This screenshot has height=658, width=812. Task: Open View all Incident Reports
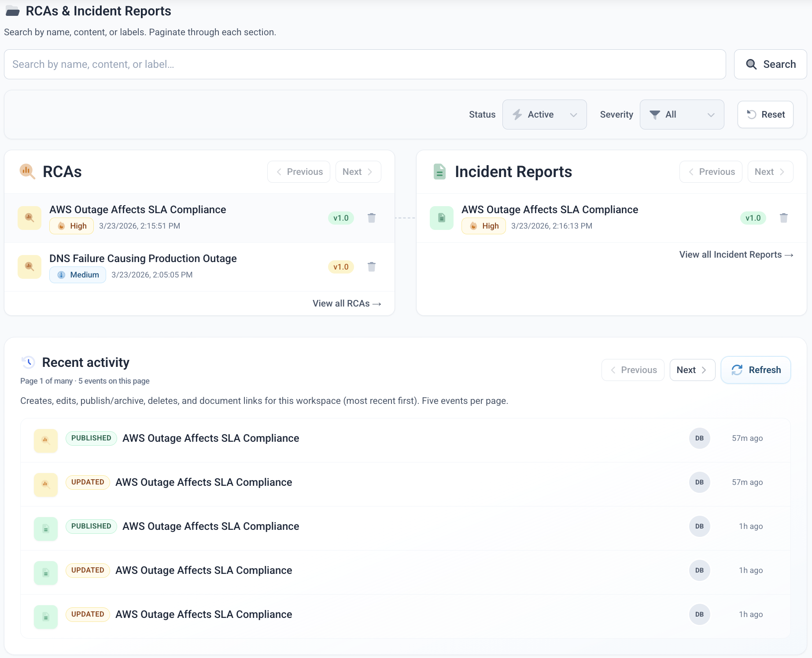coord(735,255)
